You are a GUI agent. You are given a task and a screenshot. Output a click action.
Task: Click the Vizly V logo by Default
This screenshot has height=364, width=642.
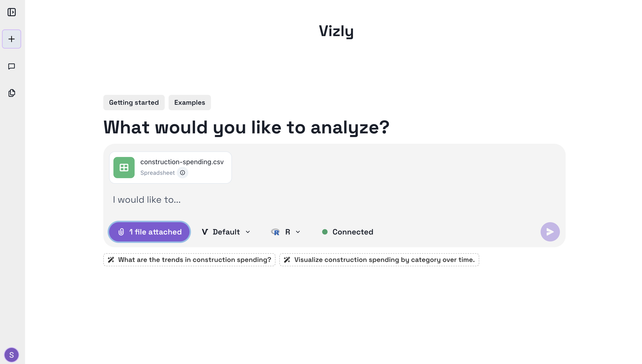click(205, 232)
